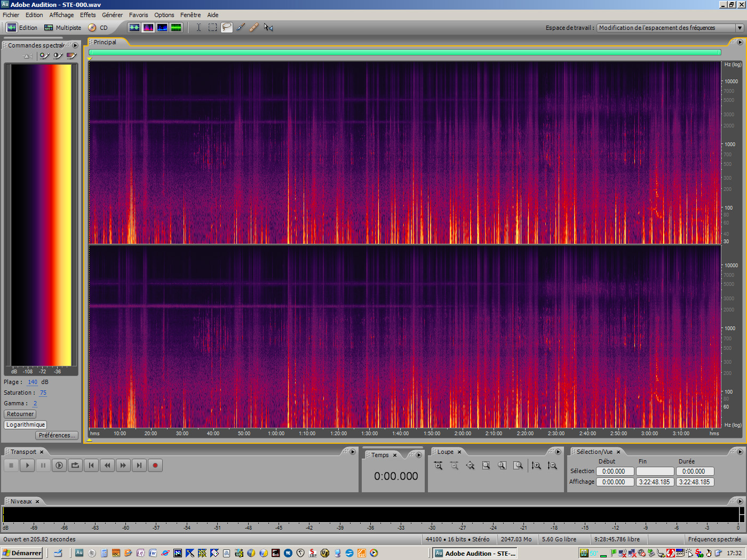
Task: Switch to Waveform display view
Action: pos(134,27)
